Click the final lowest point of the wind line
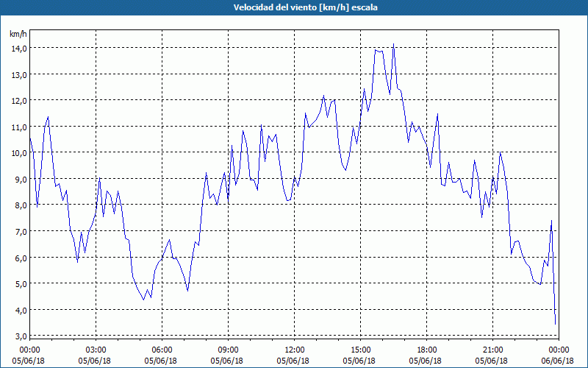The image size is (588, 368). coord(555,324)
